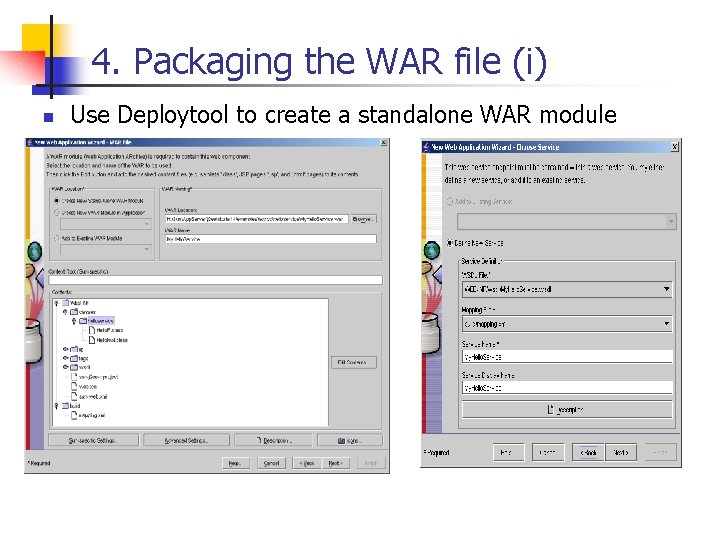This screenshot has height=540, width=720.
Task: Collapse the root WAR node in Contents tree
Action: pyautogui.click(x=57, y=303)
